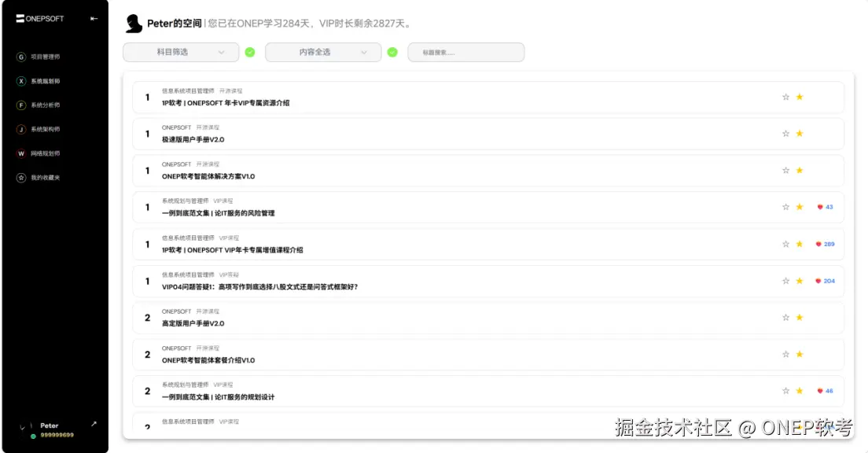Click the gold star on 高定版用户手册V2.0 row
The height and width of the screenshot is (453, 868).
click(x=800, y=317)
